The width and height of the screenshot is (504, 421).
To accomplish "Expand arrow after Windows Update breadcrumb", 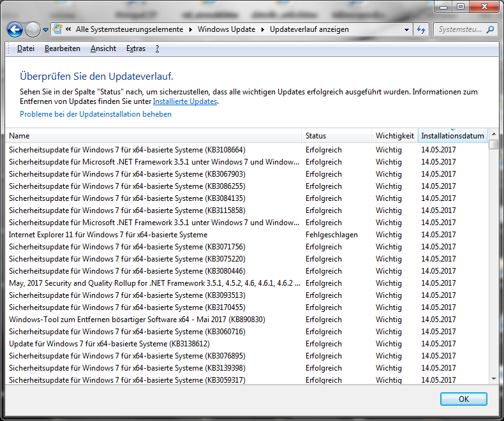I will (x=263, y=29).
